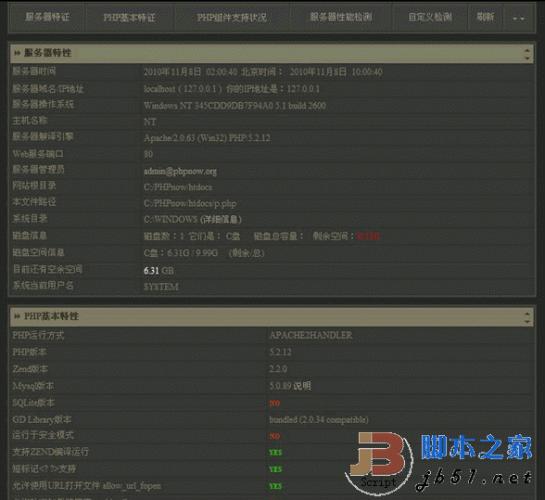Click the 服务器操作系统 label
Viewport: 545px width, 500px height.
point(43,104)
